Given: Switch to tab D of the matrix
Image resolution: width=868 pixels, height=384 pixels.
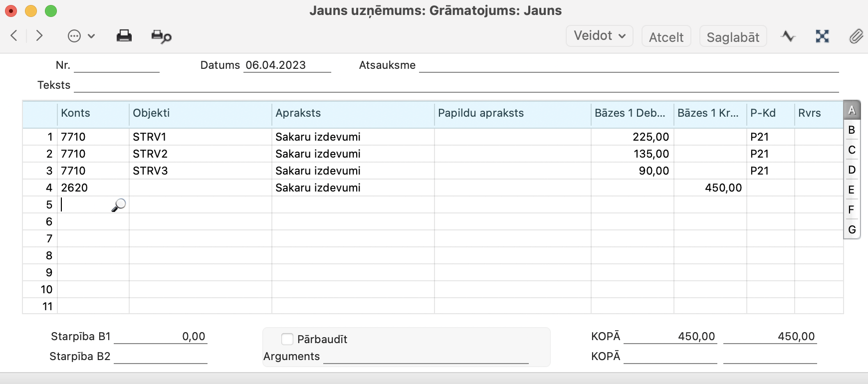Looking at the screenshot, I should (x=852, y=170).
